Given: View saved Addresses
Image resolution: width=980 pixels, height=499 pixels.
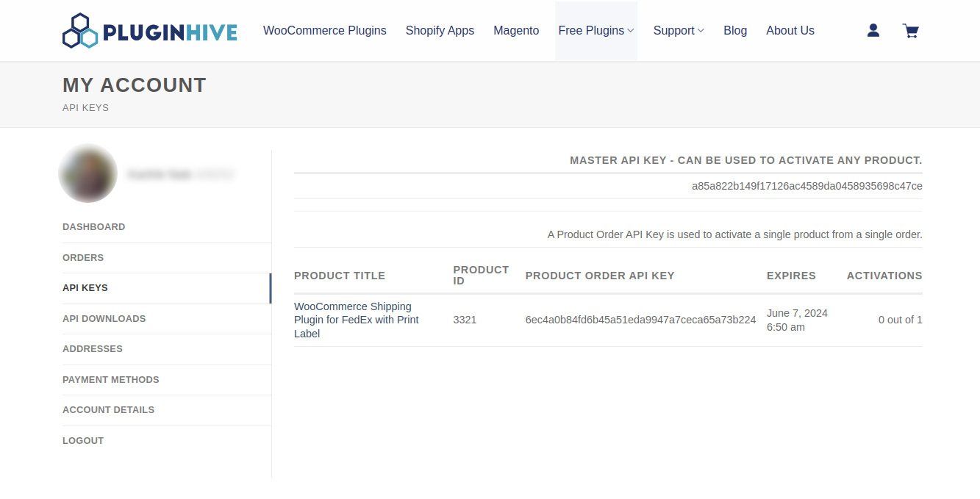Looking at the screenshot, I should [93, 349].
